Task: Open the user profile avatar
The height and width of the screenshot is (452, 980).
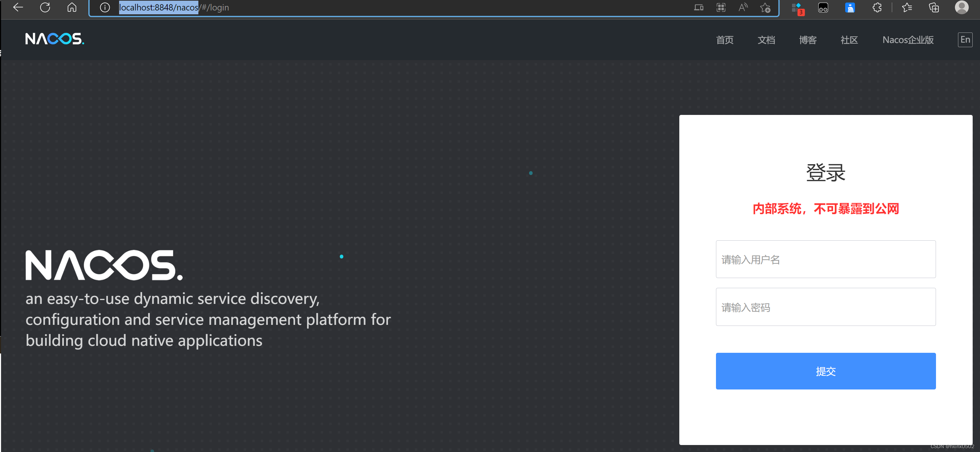Action: click(x=961, y=7)
